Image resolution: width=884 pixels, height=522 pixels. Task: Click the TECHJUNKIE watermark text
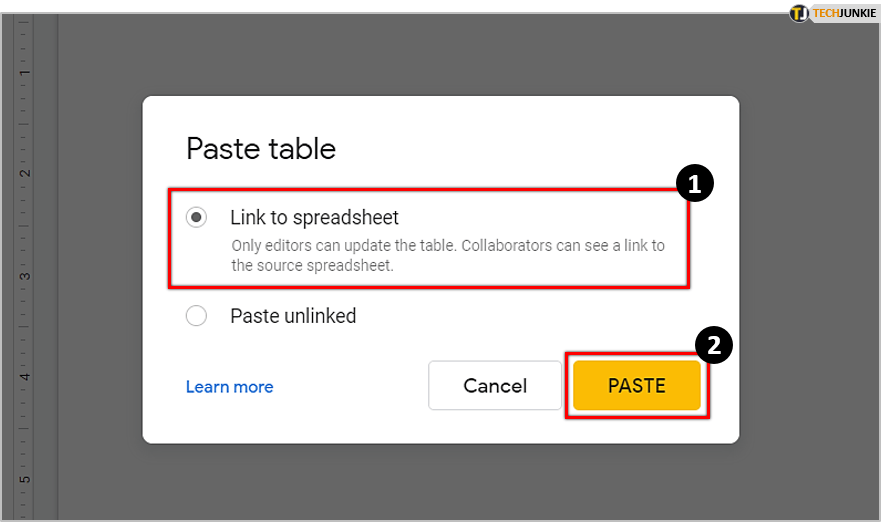coord(847,14)
